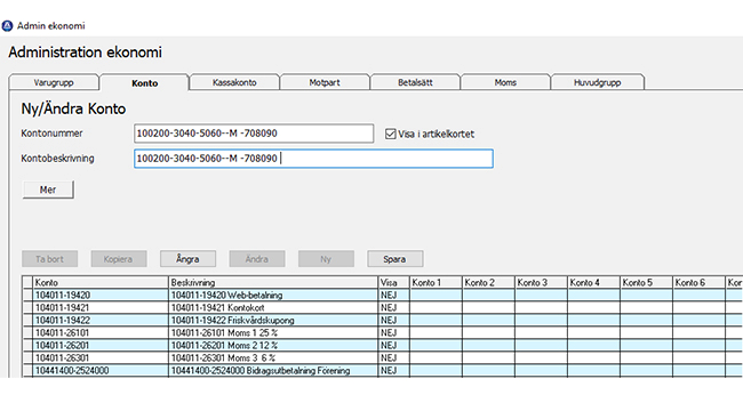This screenshot has height=395, width=743.
Task: Click the Ny button
Action: pyautogui.click(x=326, y=259)
